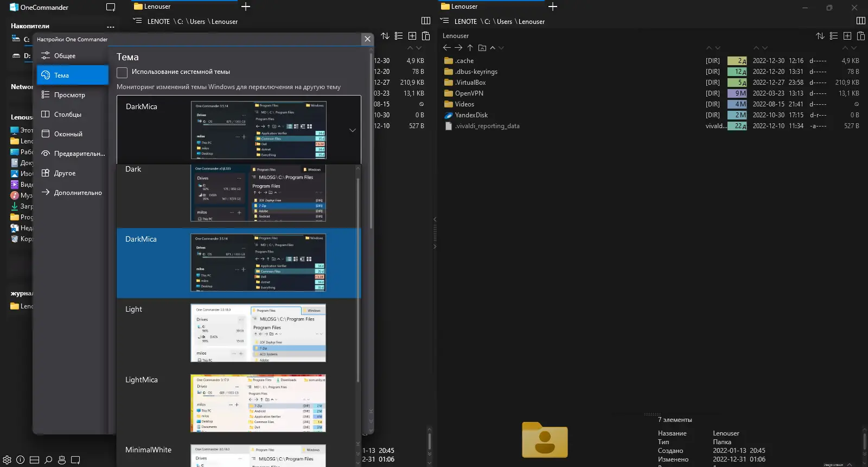The height and width of the screenshot is (467, 868).
Task: Navigate back with left arrow in right pane
Action: (447, 48)
